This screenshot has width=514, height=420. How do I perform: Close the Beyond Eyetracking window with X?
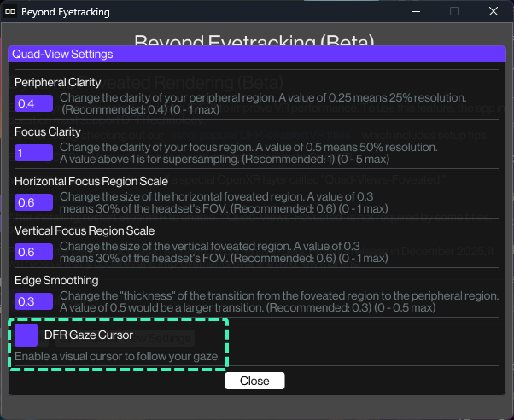pyautogui.click(x=493, y=11)
